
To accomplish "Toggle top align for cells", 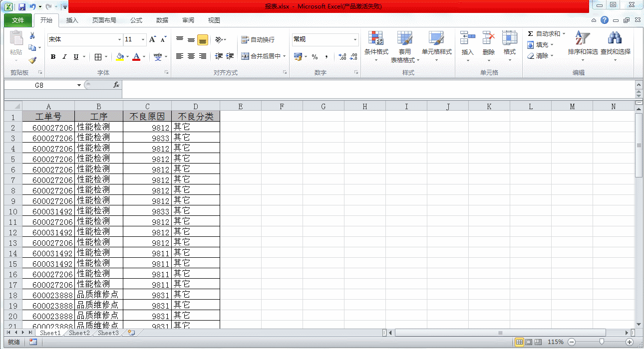I will coord(180,40).
